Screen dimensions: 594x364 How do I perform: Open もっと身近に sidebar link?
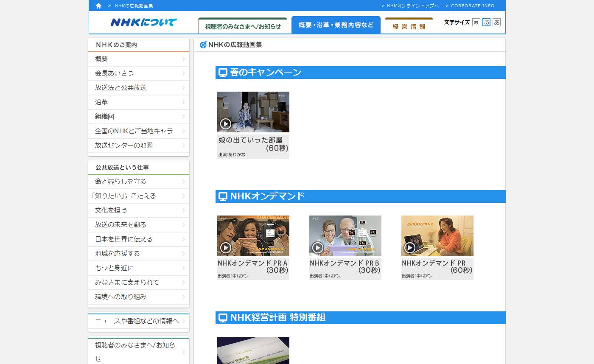click(139, 268)
